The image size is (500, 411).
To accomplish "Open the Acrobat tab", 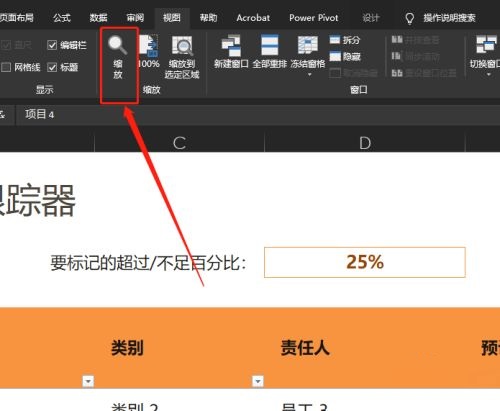I will click(253, 18).
